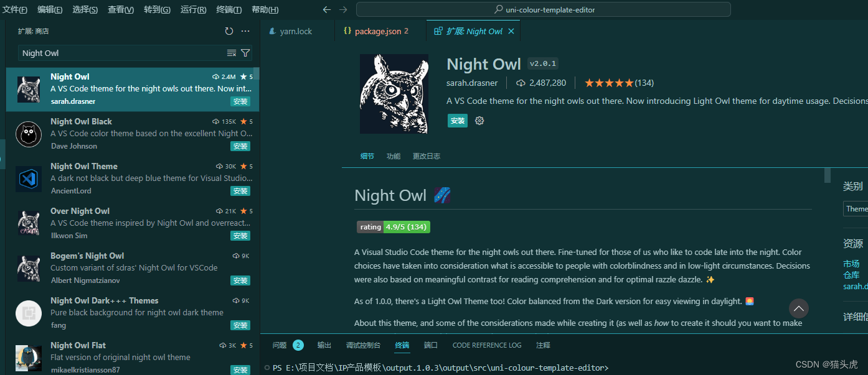Install Night Owl Dark+++ Themes
Viewport: 868px width, 375px height.
(x=240, y=325)
